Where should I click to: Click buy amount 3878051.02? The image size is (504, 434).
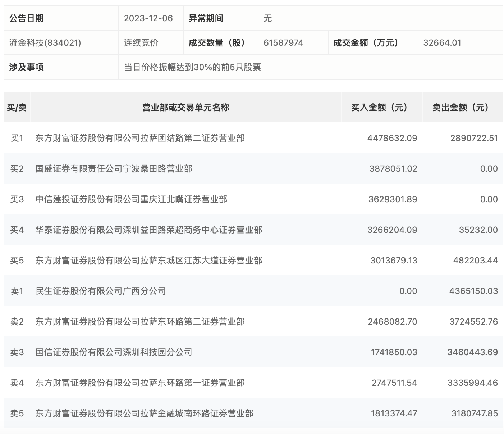click(393, 169)
